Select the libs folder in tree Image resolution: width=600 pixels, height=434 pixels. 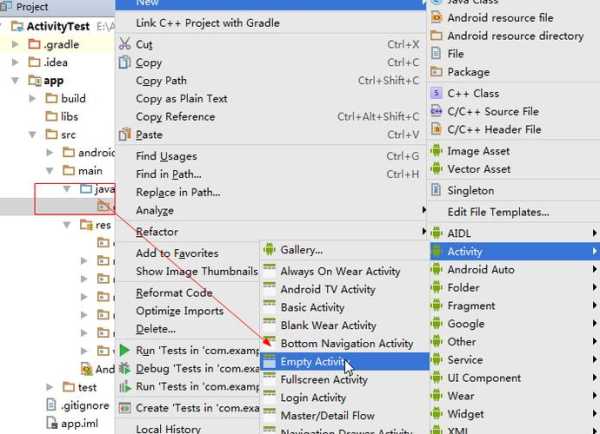(x=62, y=116)
